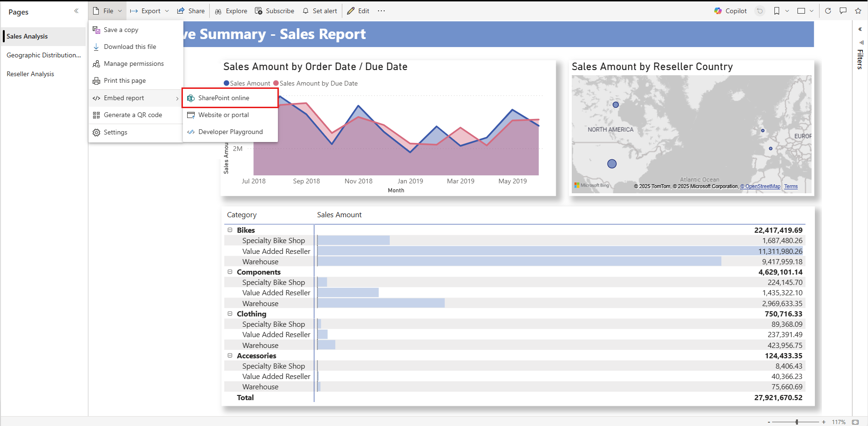Click the Refresh visuals icon
This screenshot has width=868, height=426.
[828, 10]
